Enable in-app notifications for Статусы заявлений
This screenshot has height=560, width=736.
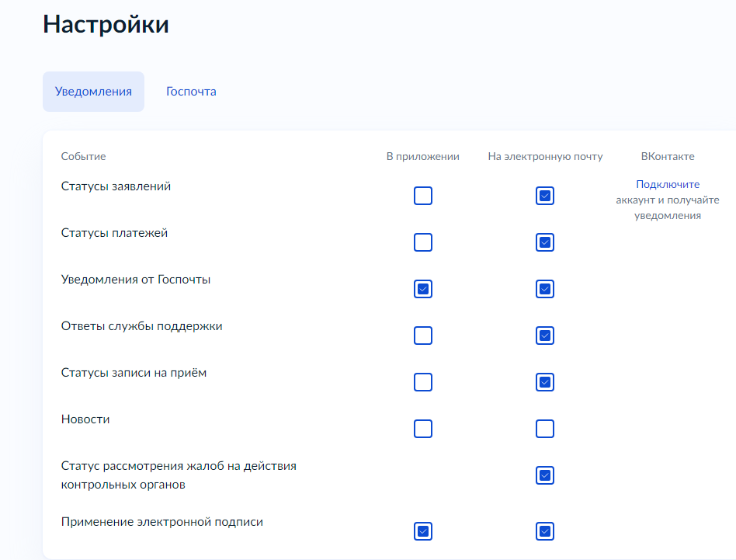[423, 196]
